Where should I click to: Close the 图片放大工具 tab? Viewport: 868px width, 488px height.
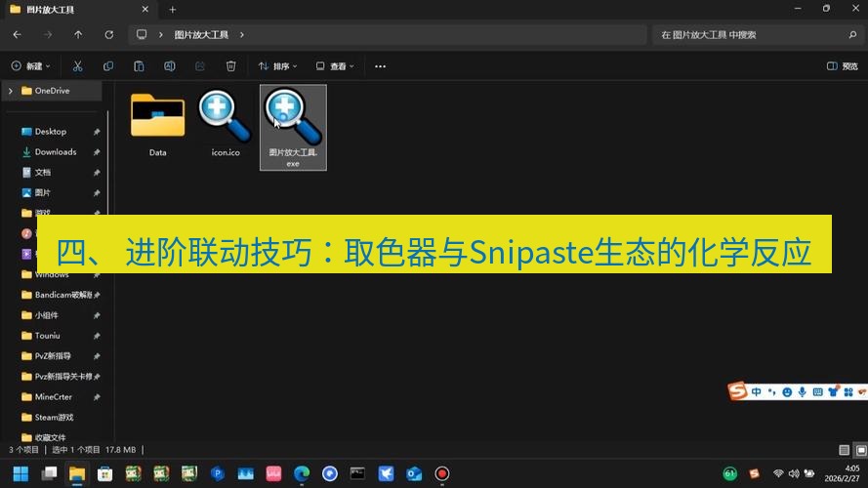145,10
